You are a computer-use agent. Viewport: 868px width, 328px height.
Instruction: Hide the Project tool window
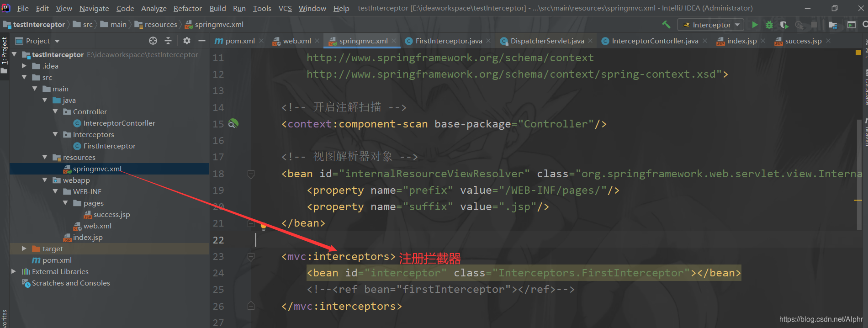[x=201, y=41]
